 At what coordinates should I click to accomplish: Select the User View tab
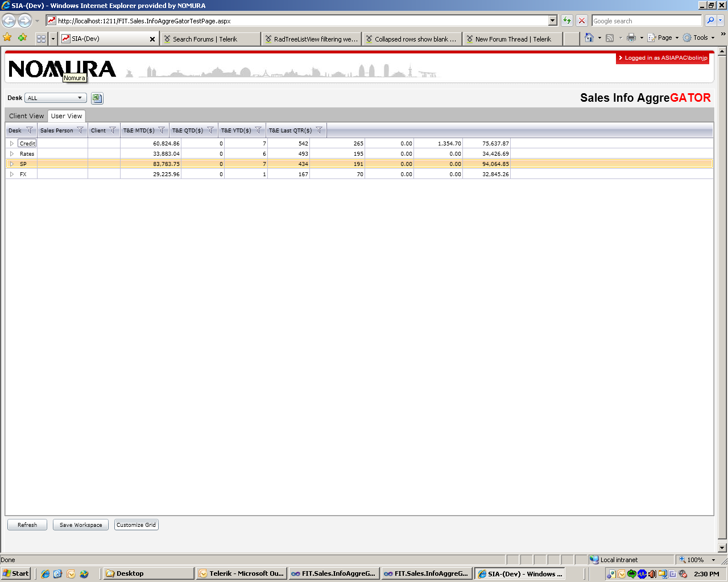[x=67, y=116]
